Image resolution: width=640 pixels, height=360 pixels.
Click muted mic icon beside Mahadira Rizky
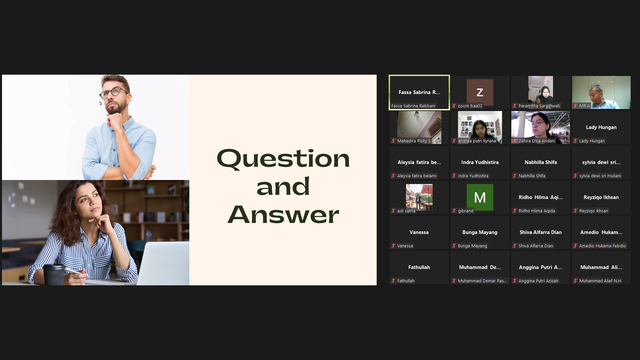[393, 141]
